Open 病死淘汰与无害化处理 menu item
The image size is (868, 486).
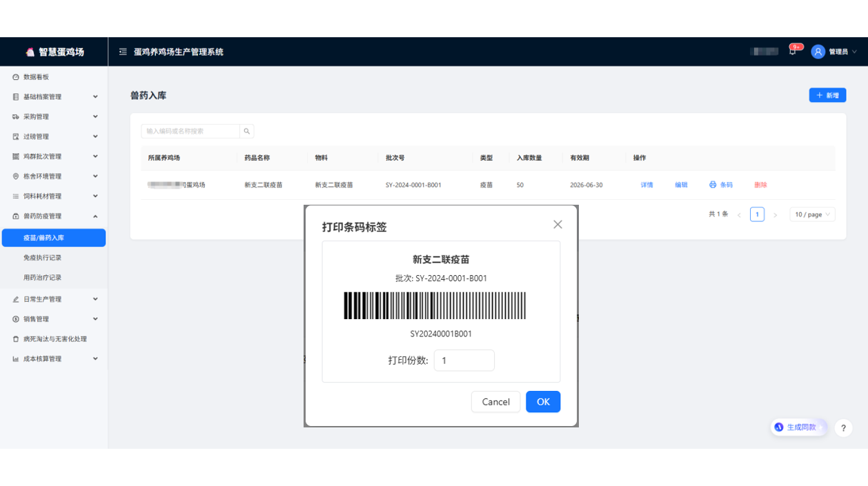tap(54, 339)
